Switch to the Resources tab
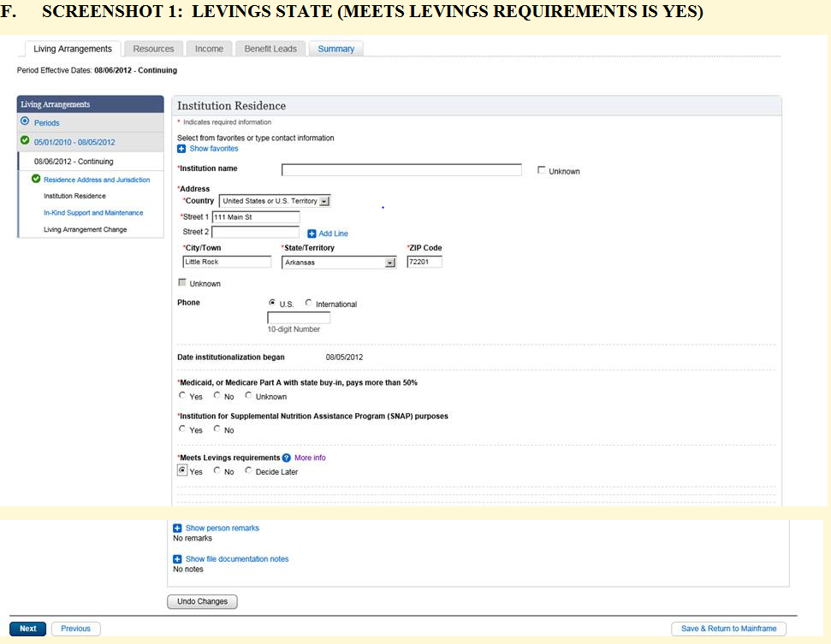Viewport: 831px width, 644px height. [x=153, y=49]
